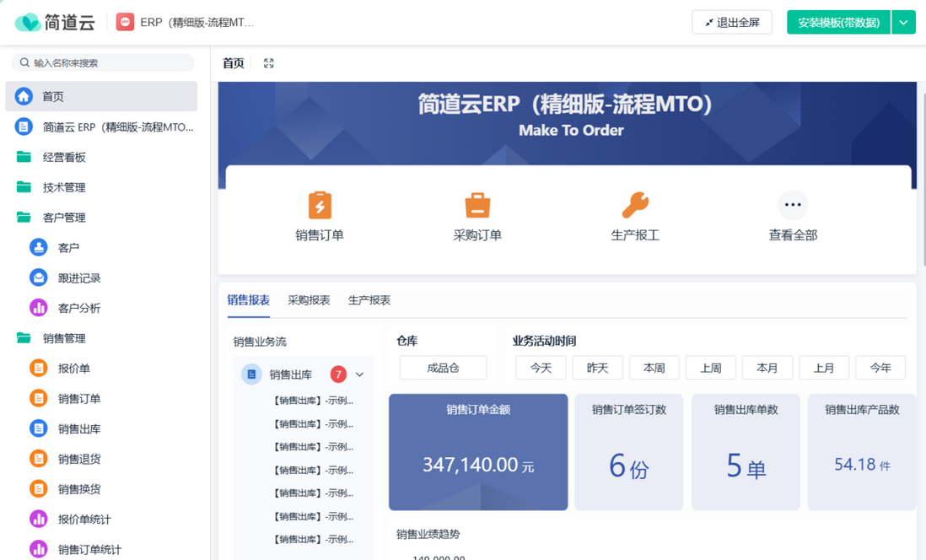The image size is (926, 560).
Task: Click the search magnifier icon
Action: tap(24, 62)
